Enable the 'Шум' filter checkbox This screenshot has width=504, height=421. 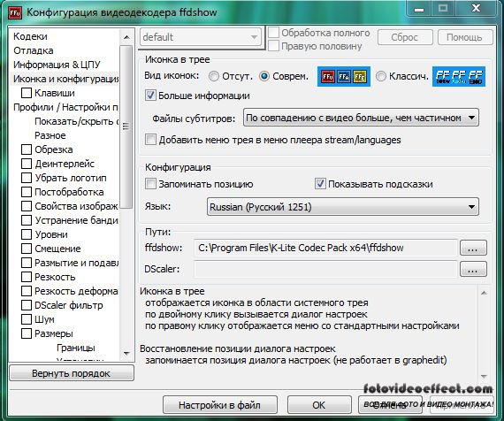coord(27,319)
